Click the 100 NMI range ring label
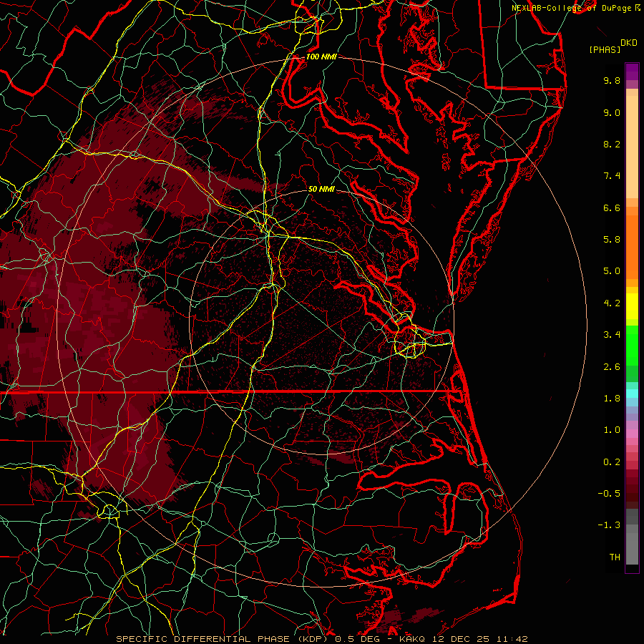Screen dimensions: 644x644 coord(321,57)
